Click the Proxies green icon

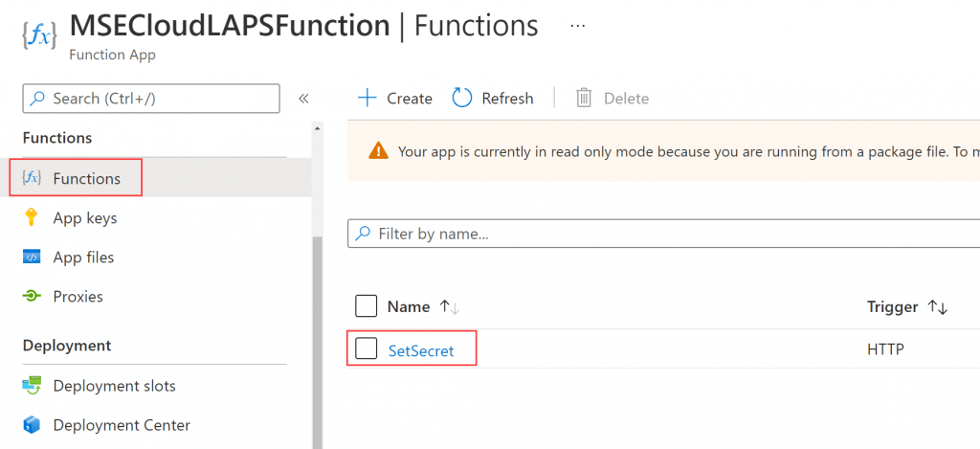coord(32,297)
